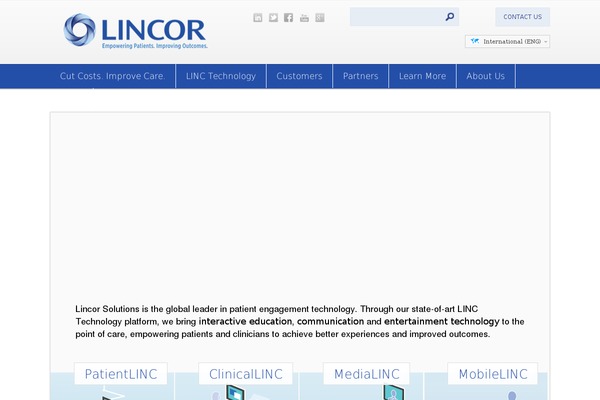This screenshot has height=400, width=600.
Task: Expand the International (ENG) region dropdown
Action: (x=507, y=41)
